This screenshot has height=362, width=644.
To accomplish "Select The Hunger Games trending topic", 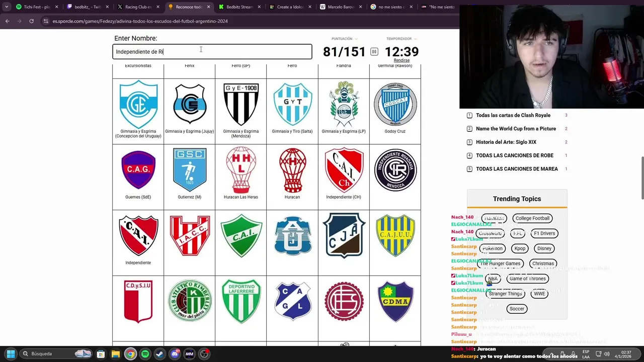I will (500, 263).
